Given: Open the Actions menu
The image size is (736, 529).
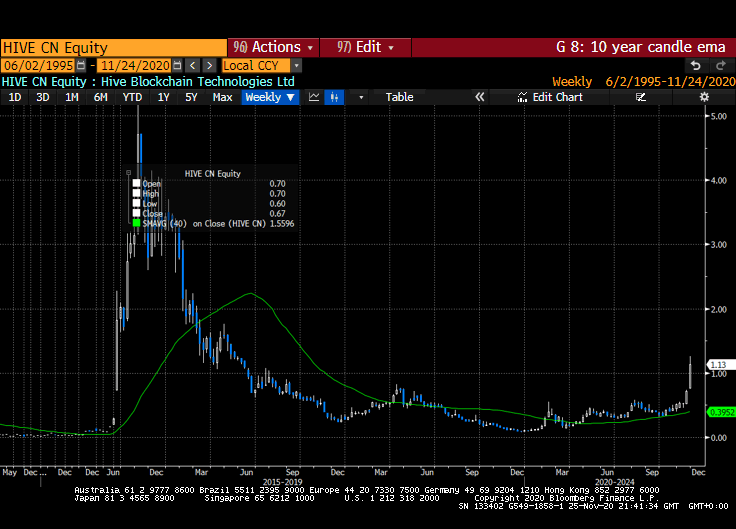Looking at the screenshot, I should click(274, 47).
